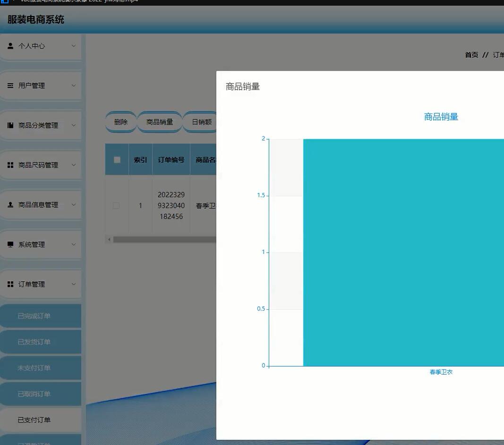This screenshot has height=445, width=504.
Task: Expand the 商品尺码管理 chevron
Action: click(74, 165)
